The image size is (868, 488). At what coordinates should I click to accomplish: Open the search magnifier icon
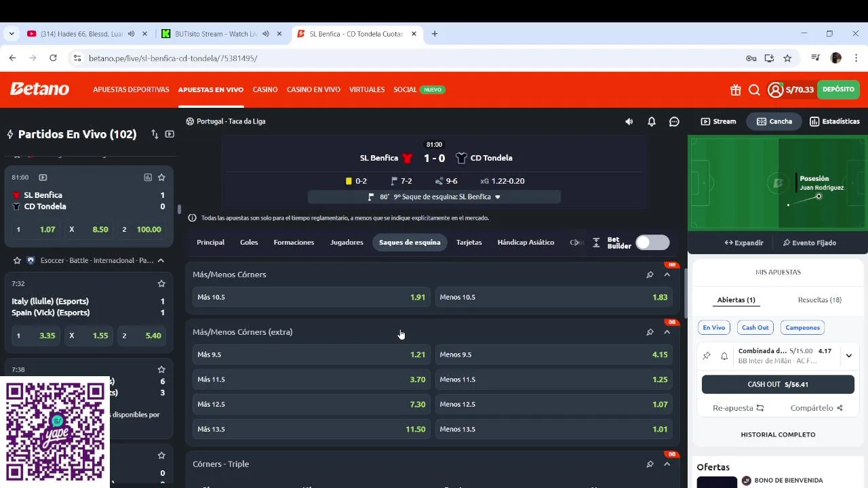click(754, 89)
